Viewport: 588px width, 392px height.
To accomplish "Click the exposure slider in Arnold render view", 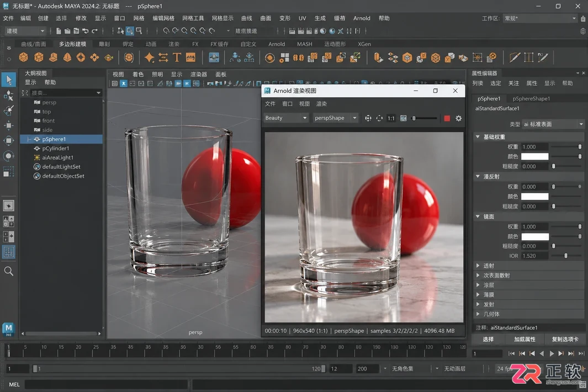I will pos(424,118).
